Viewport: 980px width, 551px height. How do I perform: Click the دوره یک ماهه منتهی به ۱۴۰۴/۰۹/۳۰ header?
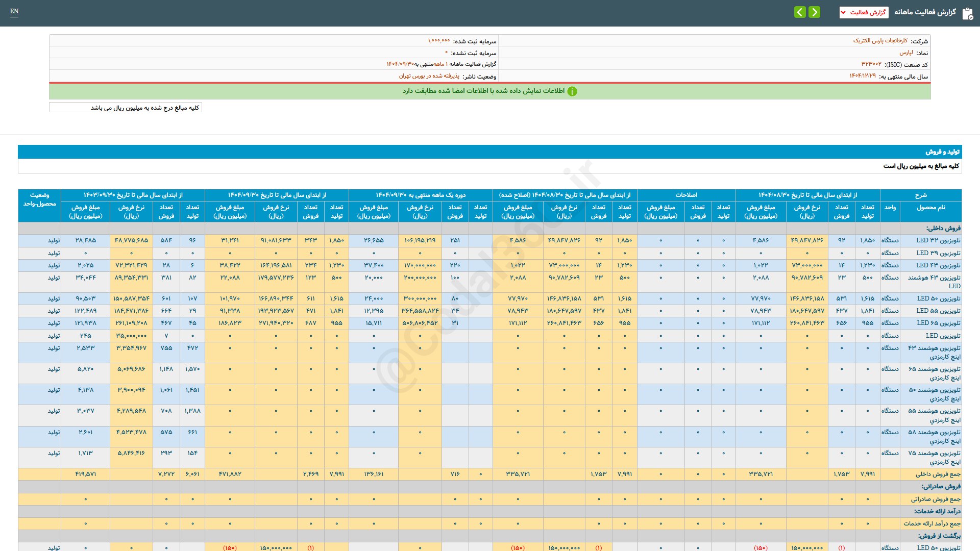tap(421, 195)
